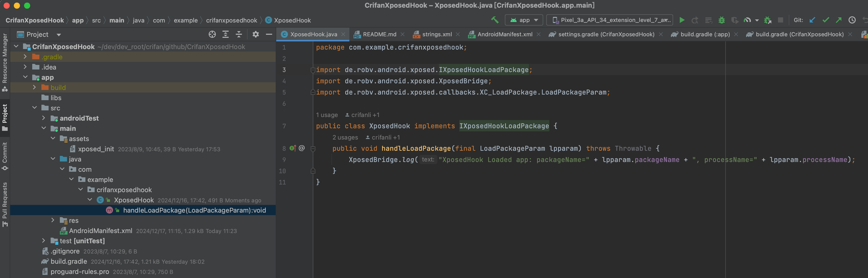Image resolution: width=868 pixels, height=278 pixels.
Task: Click the Build project hammer icon
Action: click(x=494, y=20)
